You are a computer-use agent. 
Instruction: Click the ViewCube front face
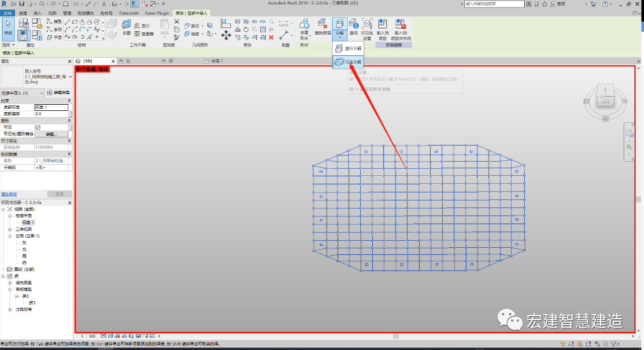(x=605, y=100)
